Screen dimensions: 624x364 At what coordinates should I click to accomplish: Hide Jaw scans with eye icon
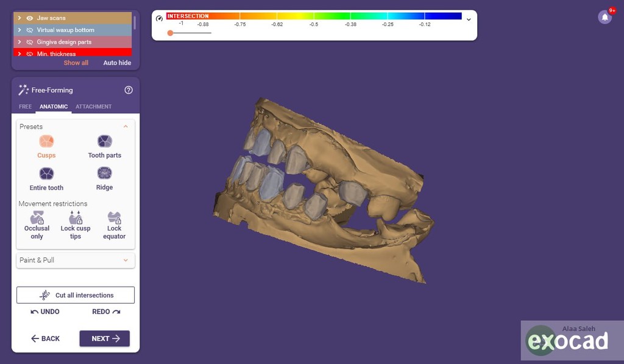[29, 18]
